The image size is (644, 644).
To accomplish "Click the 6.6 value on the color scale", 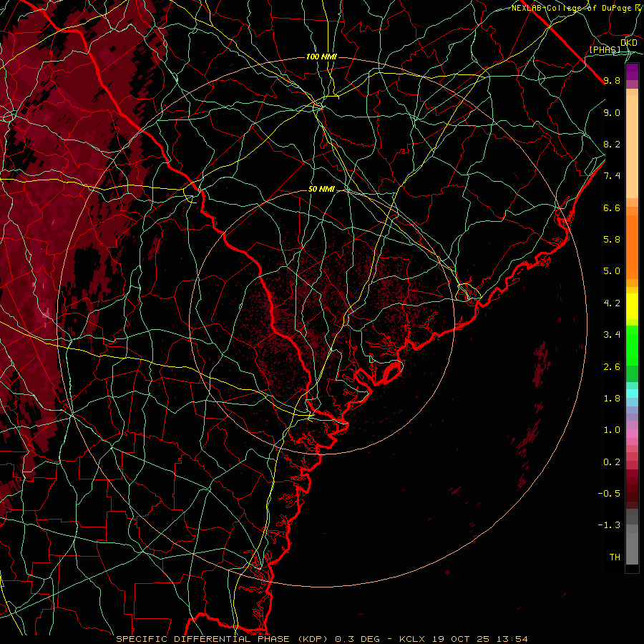I will [612, 208].
